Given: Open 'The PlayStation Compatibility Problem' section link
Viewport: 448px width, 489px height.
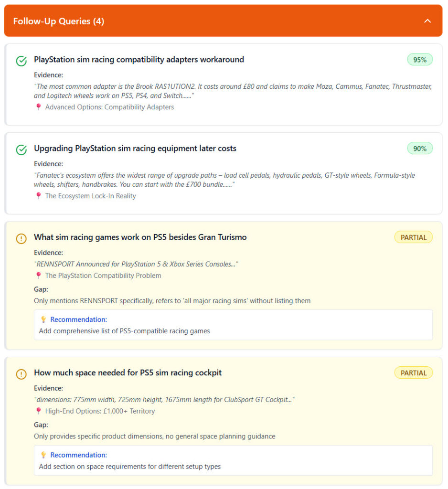Looking at the screenshot, I should pyautogui.click(x=103, y=276).
